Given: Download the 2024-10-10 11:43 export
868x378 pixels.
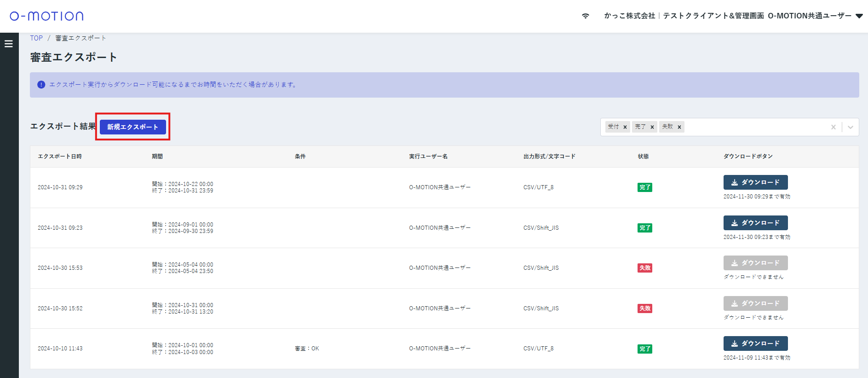Looking at the screenshot, I should 755,343.
